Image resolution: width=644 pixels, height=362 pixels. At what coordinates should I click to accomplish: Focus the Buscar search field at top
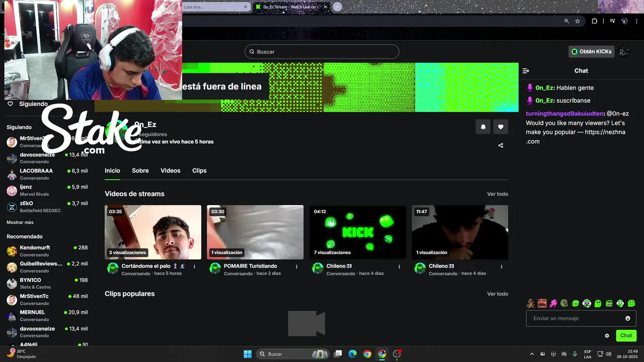tap(322, 52)
